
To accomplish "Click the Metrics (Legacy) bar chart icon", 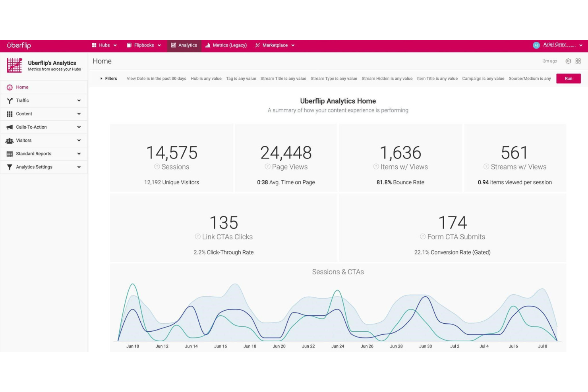I will [208, 45].
